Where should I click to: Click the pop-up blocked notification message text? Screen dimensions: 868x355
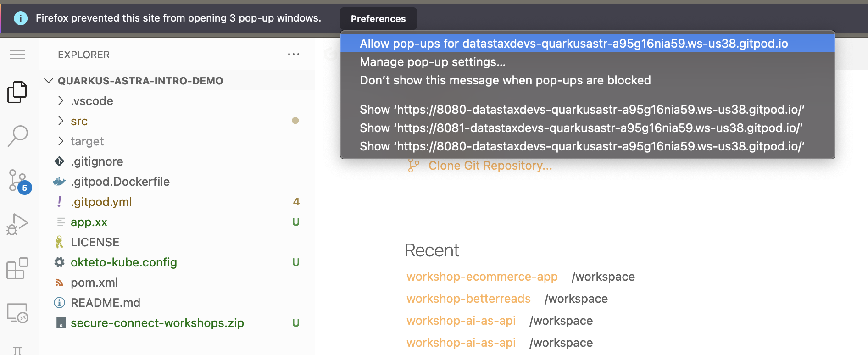178,18
